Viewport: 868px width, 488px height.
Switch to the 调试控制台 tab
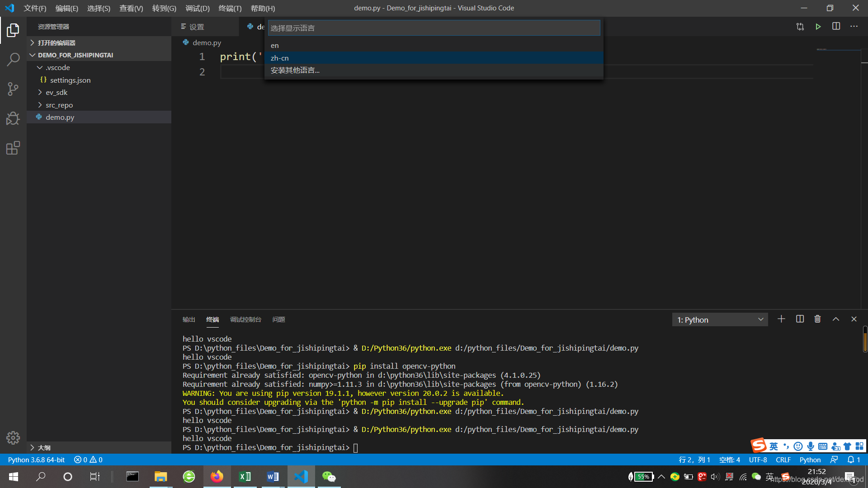point(245,319)
